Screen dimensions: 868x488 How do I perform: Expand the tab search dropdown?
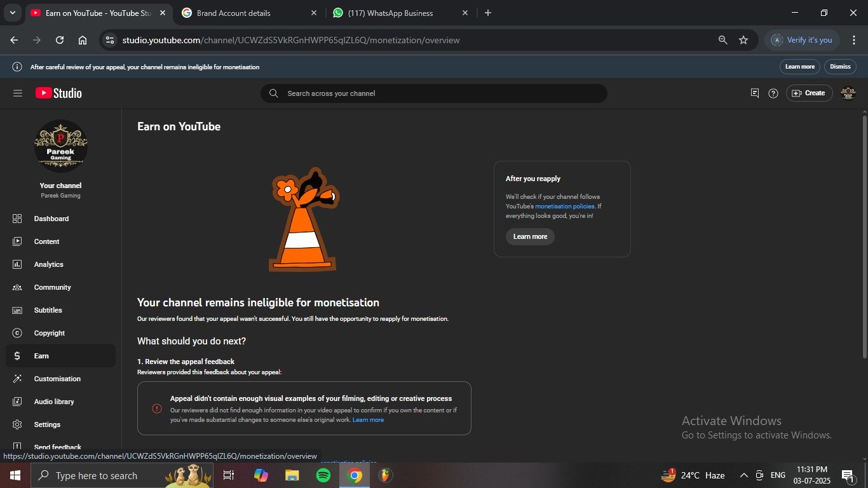[12, 13]
